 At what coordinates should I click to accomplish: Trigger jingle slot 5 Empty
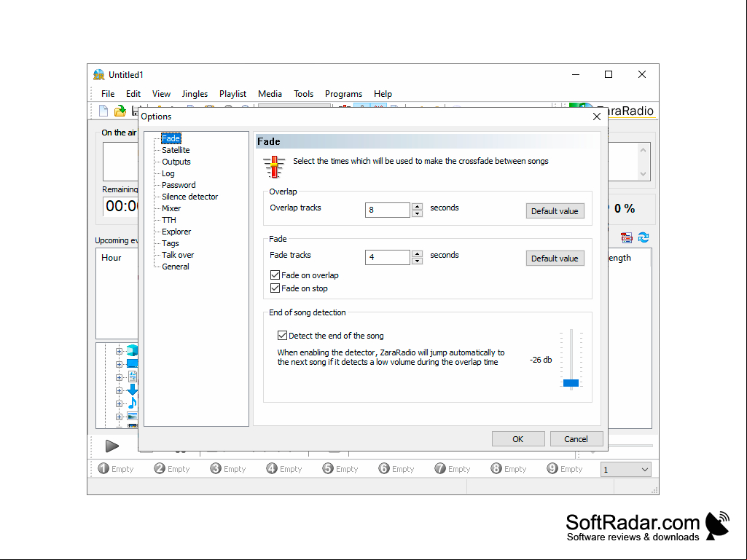340,469
